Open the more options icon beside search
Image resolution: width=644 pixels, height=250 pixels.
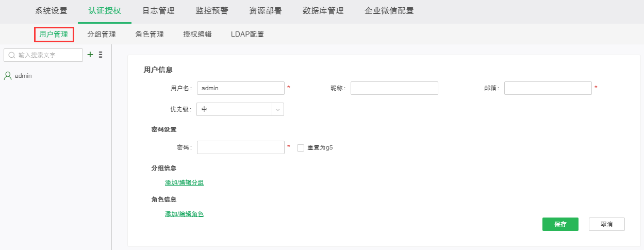[101, 55]
